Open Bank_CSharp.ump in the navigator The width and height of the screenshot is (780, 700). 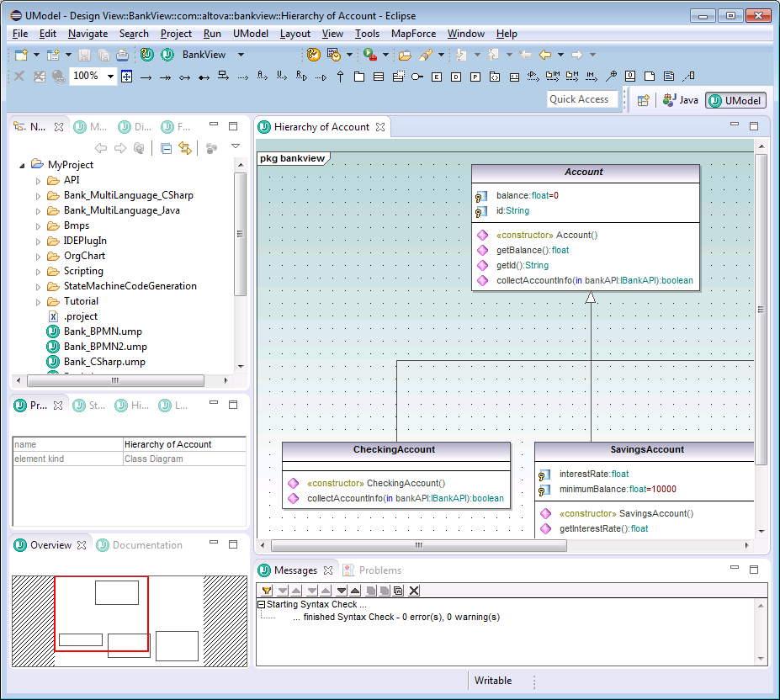103,362
